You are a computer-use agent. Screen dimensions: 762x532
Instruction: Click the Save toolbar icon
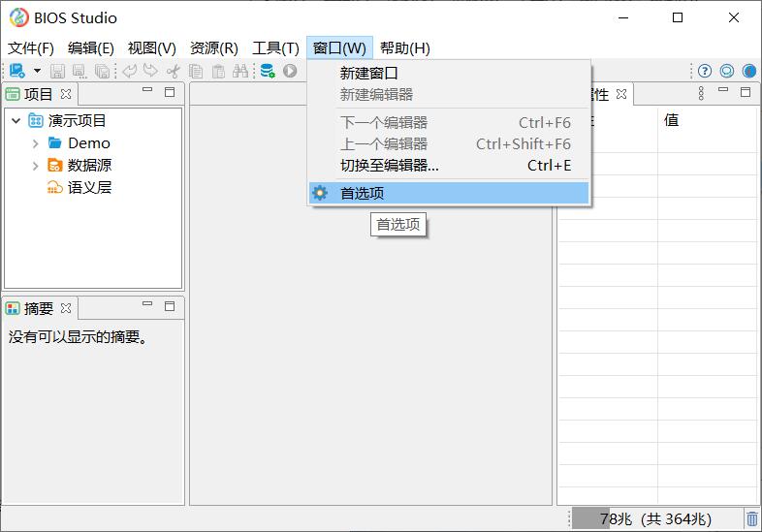point(57,72)
